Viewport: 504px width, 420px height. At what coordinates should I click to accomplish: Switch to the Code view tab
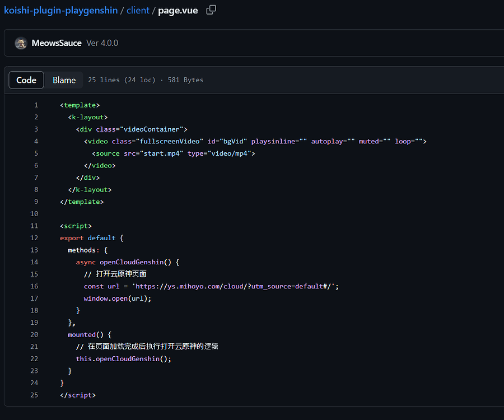[x=26, y=80]
